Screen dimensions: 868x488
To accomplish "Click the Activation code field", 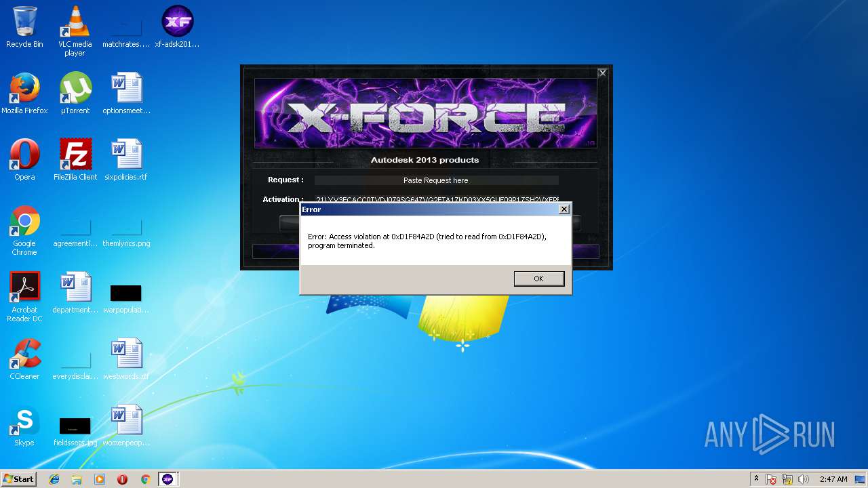I will (437, 199).
